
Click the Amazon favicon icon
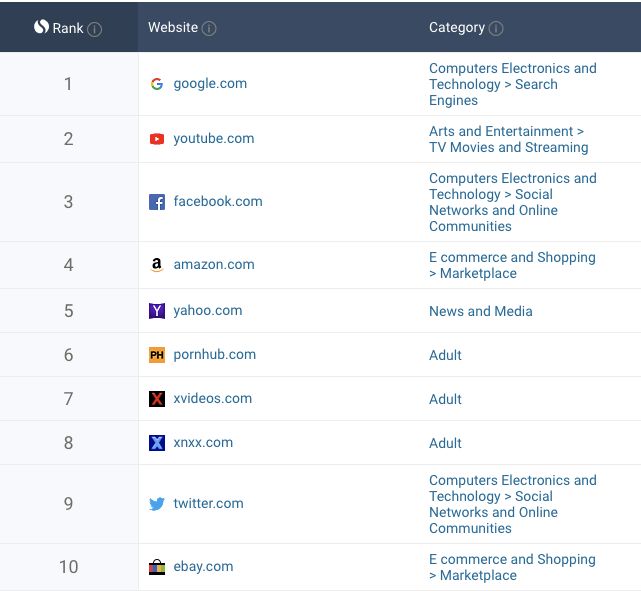coord(157,265)
